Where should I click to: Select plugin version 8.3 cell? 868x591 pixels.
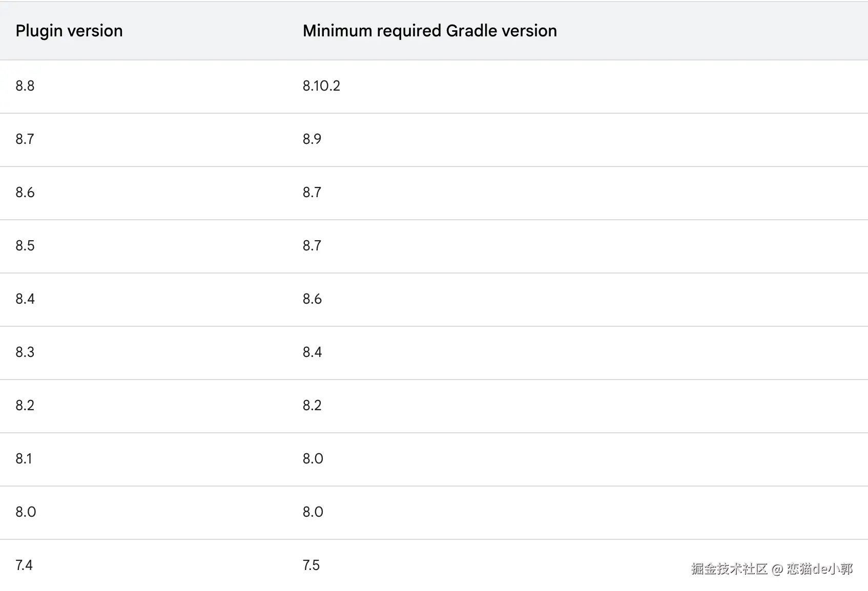point(25,352)
